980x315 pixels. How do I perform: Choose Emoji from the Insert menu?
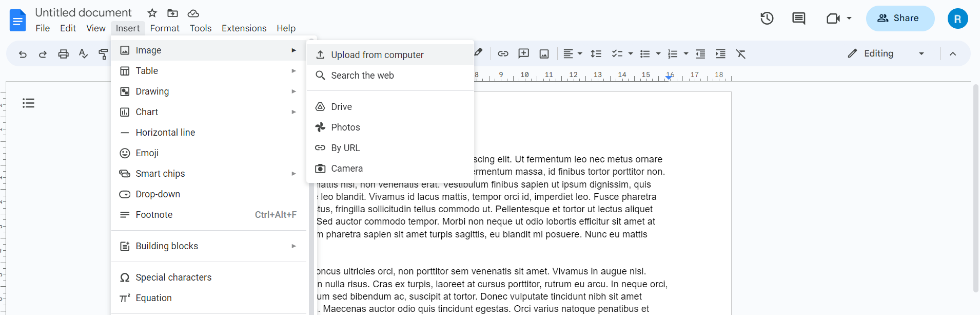tap(209, 153)
